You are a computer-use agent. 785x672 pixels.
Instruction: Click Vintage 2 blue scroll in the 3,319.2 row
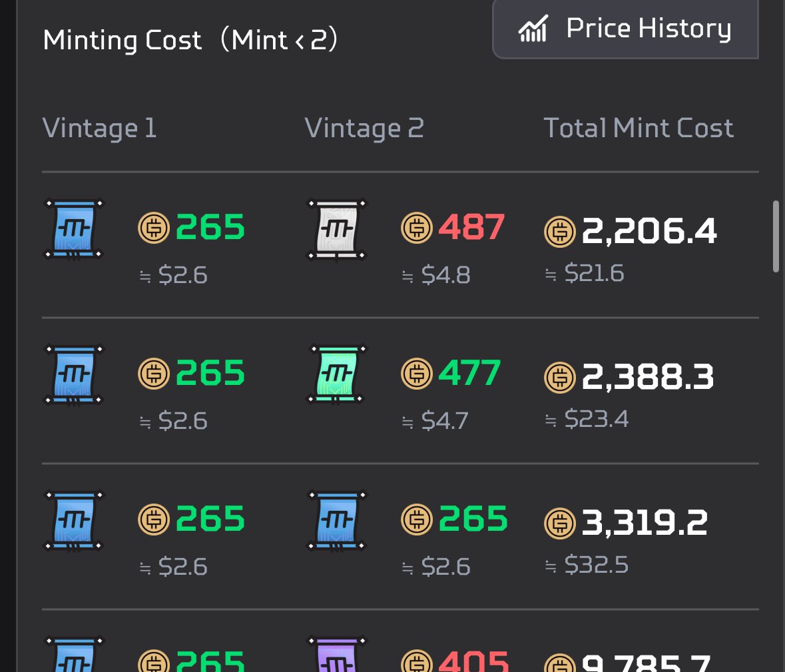[x=336, y=521]
